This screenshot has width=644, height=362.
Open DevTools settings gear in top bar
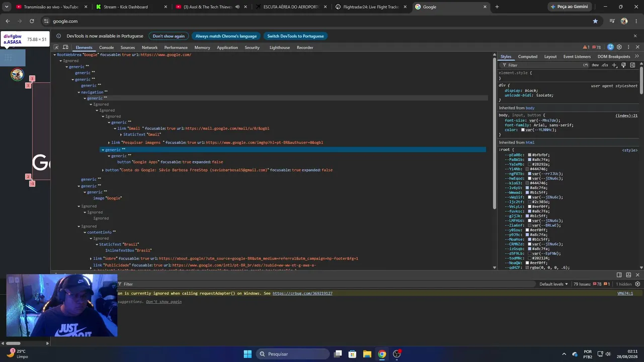[x=619, y=47]
